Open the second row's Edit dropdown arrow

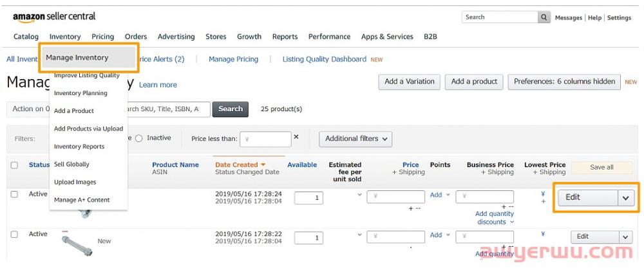pos(625,237)
